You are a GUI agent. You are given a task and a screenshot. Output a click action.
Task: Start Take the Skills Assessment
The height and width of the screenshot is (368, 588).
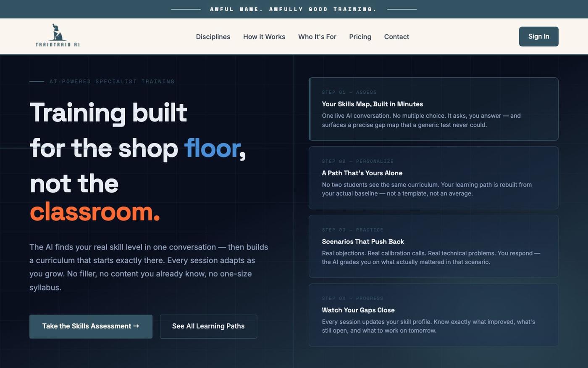pyautogui.click(x=91, y=326)
